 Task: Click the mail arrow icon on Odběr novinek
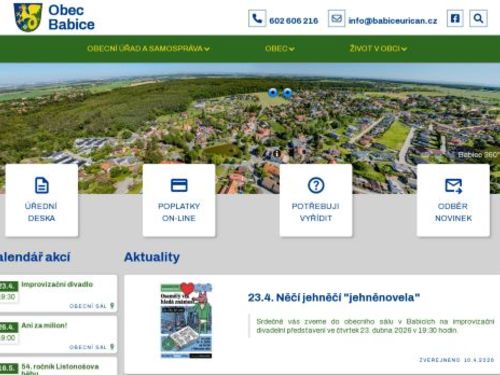point(453,186)
